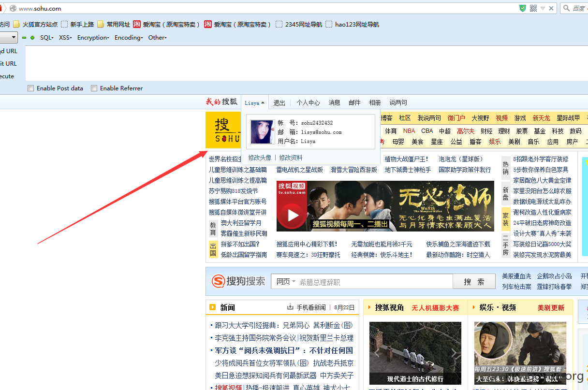The width and height of the screenshot is (588, 390).
Task: Click the 修改头像 link
Action: (260, 158)
